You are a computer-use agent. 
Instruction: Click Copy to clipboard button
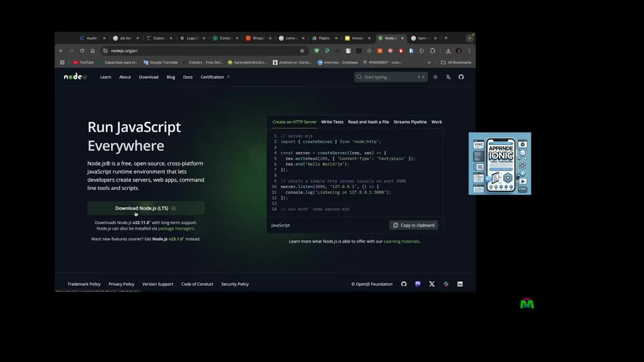point(414,225)
